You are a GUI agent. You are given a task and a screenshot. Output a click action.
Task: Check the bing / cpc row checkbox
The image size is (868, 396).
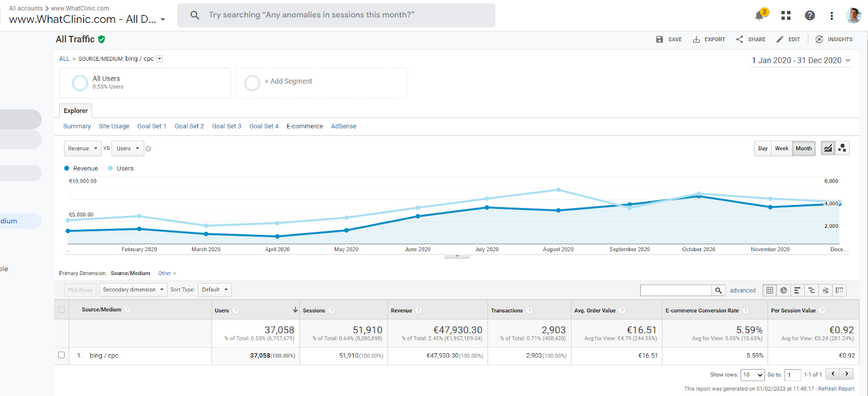(x=61, y=355)
